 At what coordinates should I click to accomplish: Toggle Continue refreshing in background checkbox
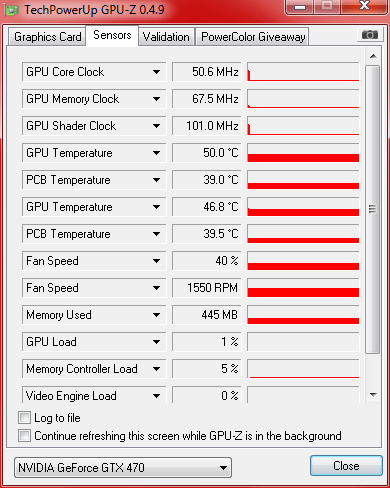click(24, 436)
